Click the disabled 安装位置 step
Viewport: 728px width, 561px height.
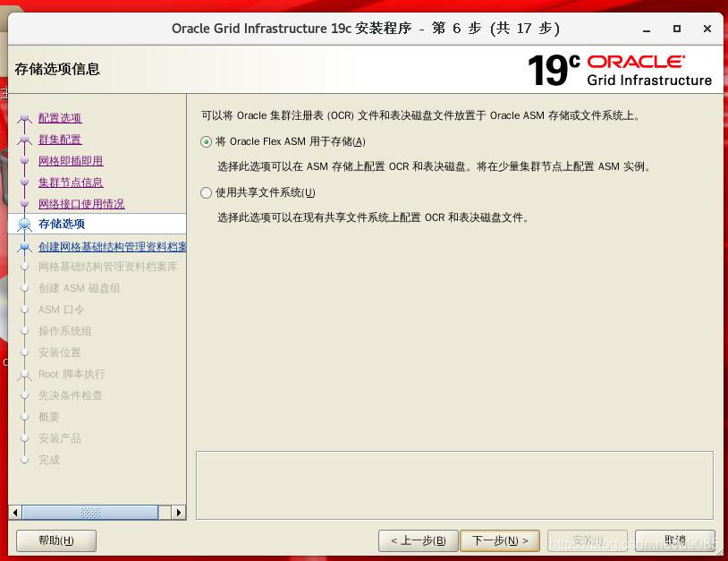[x=59, y=352]
